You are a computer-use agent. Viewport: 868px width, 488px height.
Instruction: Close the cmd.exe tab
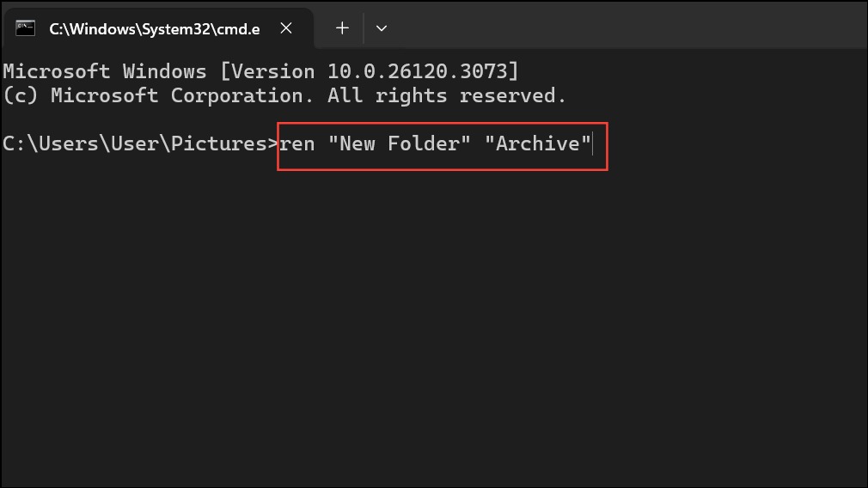tap(286, 28)
